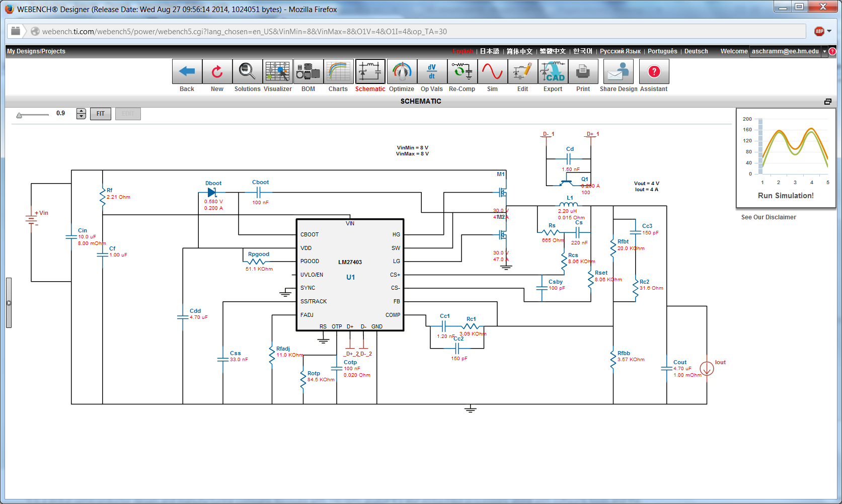
Task: Click the URL address field
Action: coord(418,31)
